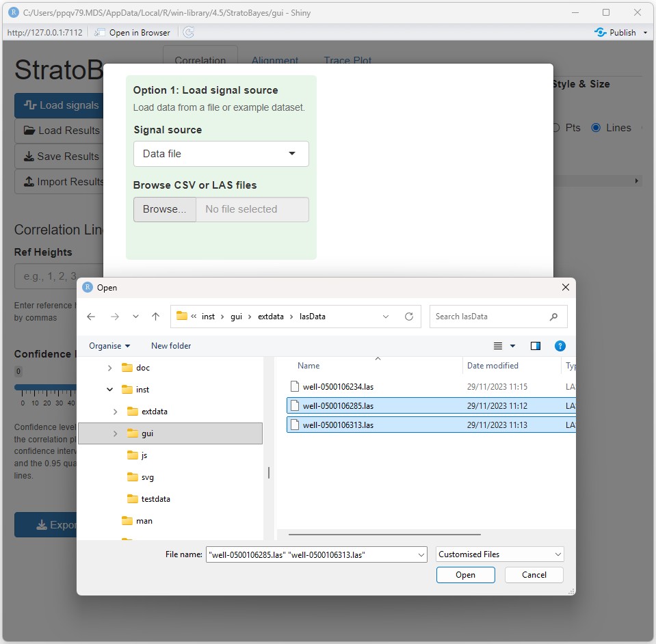Expand the File name history dropdown
The width and height of the screenshot is (656, 644).
click(421, 555)
